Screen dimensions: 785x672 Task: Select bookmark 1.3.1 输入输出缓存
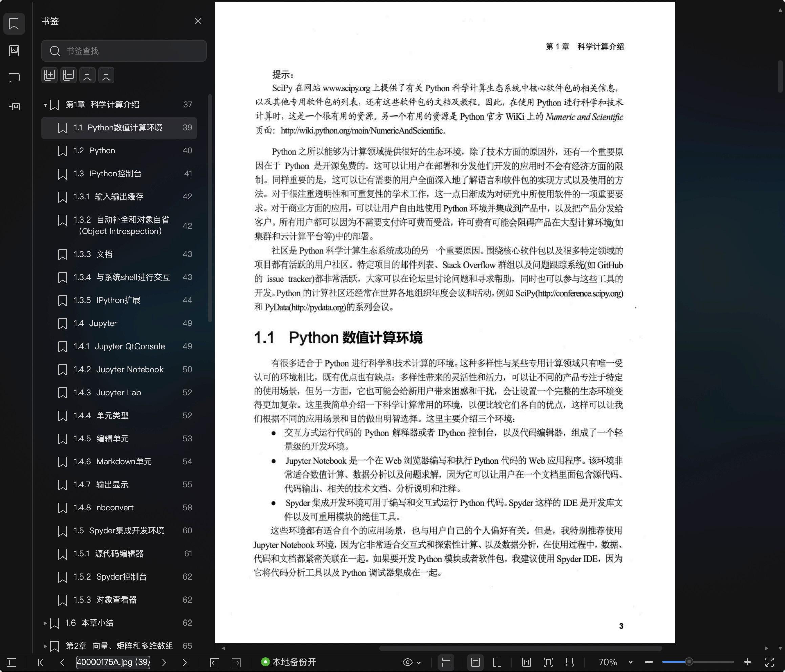point(119,197)
